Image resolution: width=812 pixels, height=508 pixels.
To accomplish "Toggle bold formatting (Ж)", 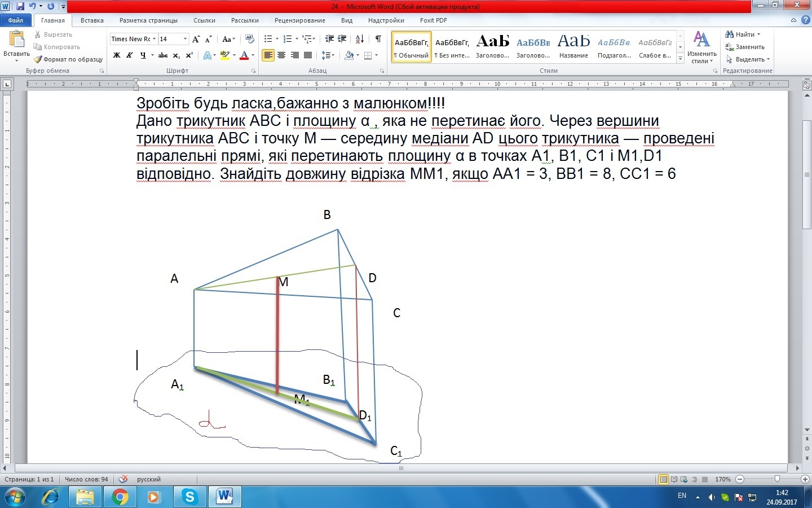I will [x=117, y=55].
